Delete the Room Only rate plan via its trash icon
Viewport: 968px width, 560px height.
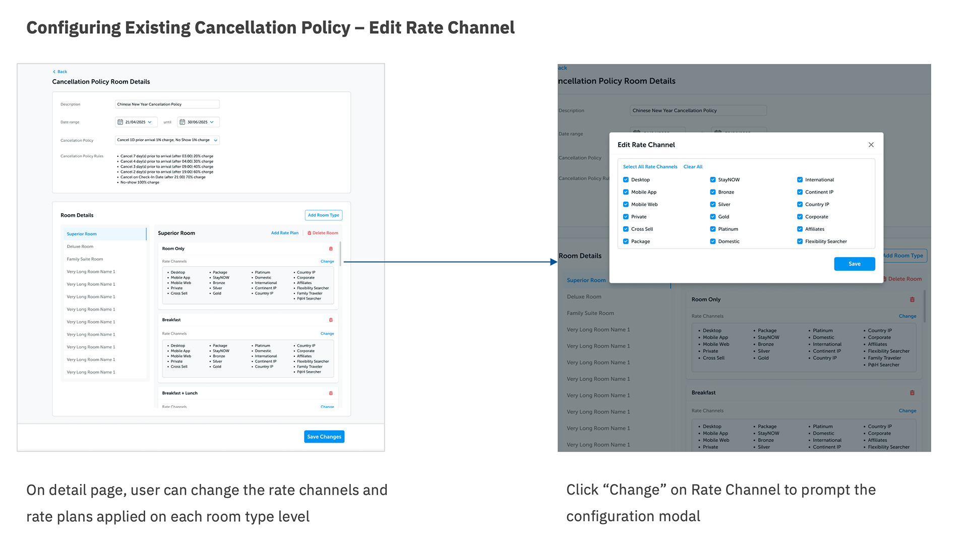[x=331, y=248]
